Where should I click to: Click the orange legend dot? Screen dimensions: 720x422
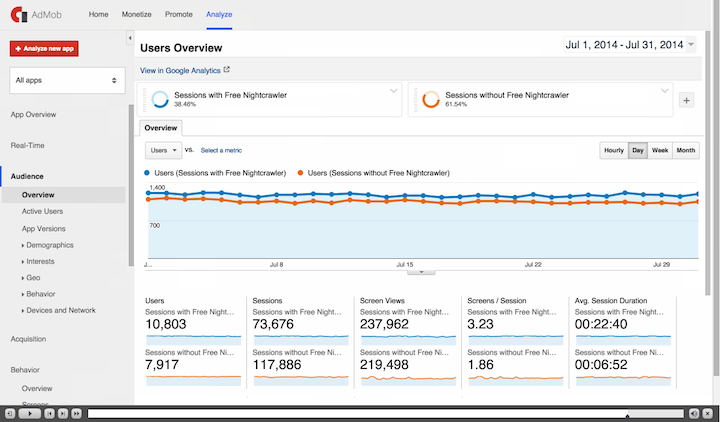(300, 173)
